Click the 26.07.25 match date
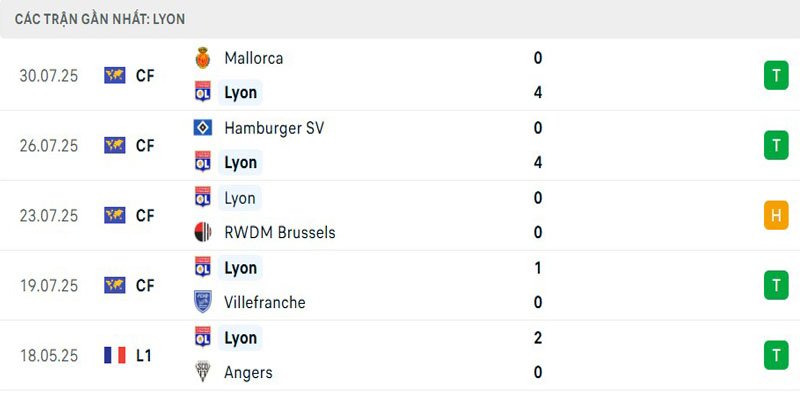The width and height of the screenshot is (800, 400). tap(48, 145)
